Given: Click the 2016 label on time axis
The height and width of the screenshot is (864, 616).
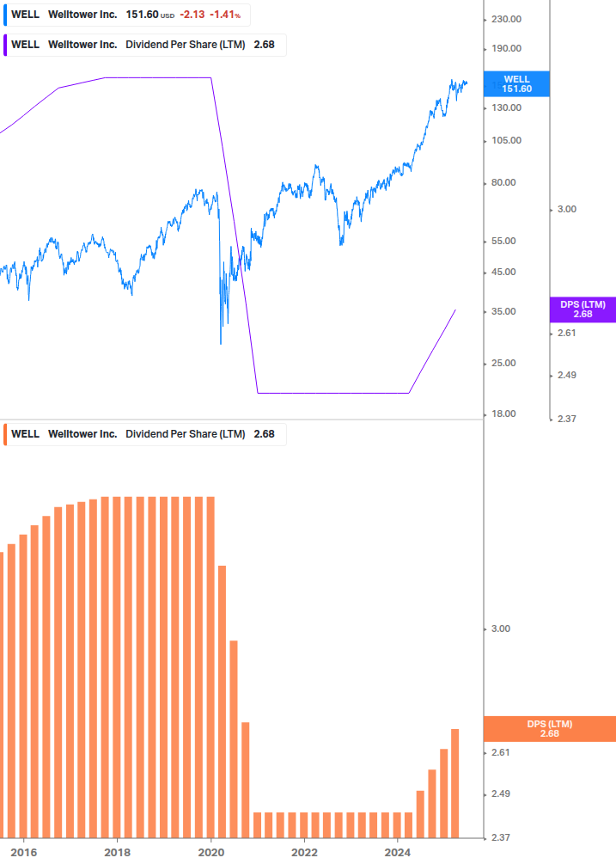Looking at the screenshot, I should tap(24, 853).
